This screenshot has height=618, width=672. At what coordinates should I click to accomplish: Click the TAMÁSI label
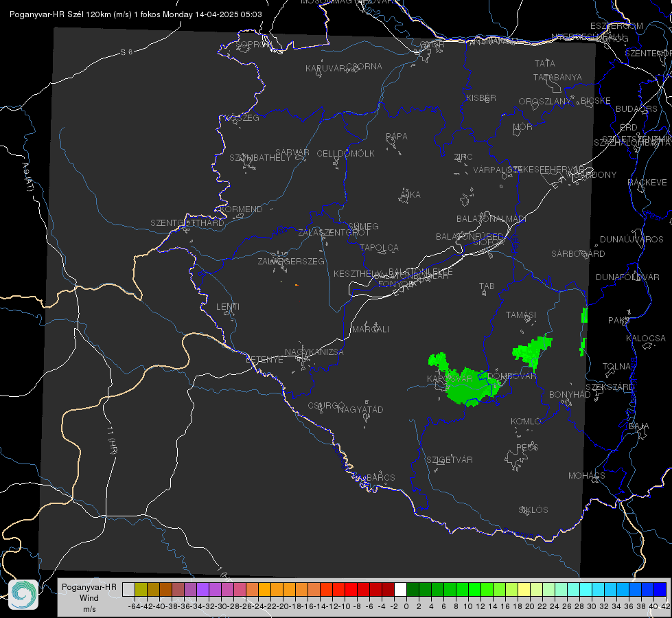point(521,315)
